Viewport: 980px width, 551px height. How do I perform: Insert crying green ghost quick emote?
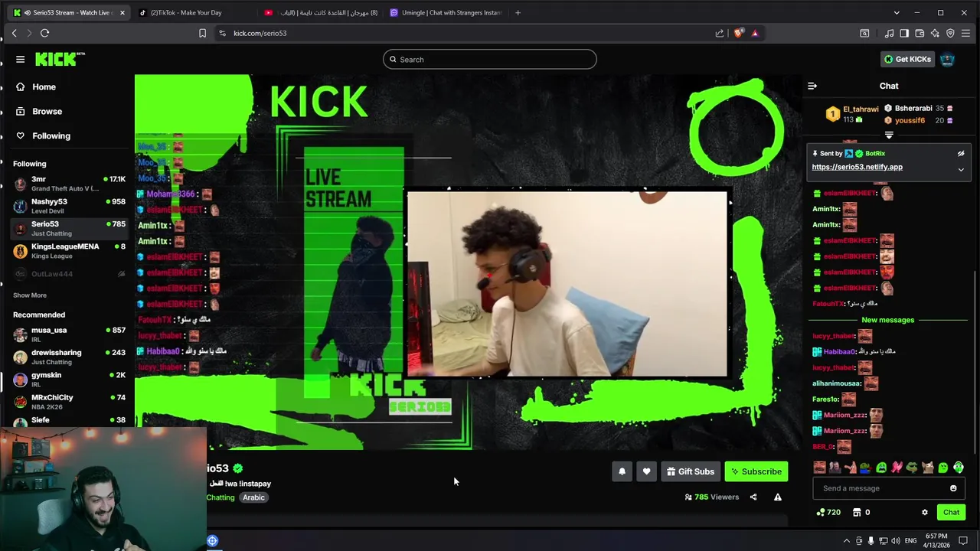pos(881,468)
